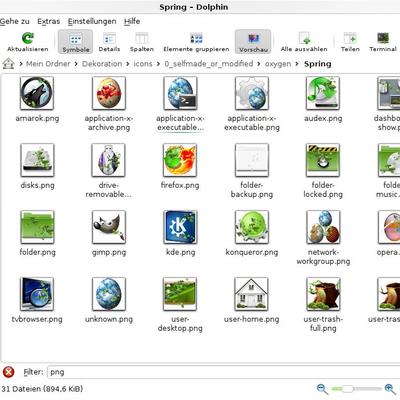The image size is (400, 400).
Task: Select the gimp.png mascot icon
Action: coord(109,227)
